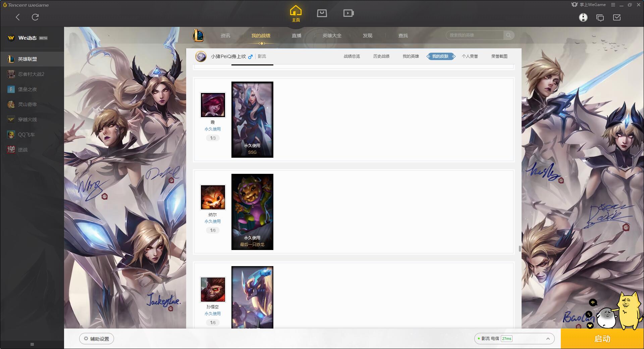Click the 中 input method bubble

(593, 303)
